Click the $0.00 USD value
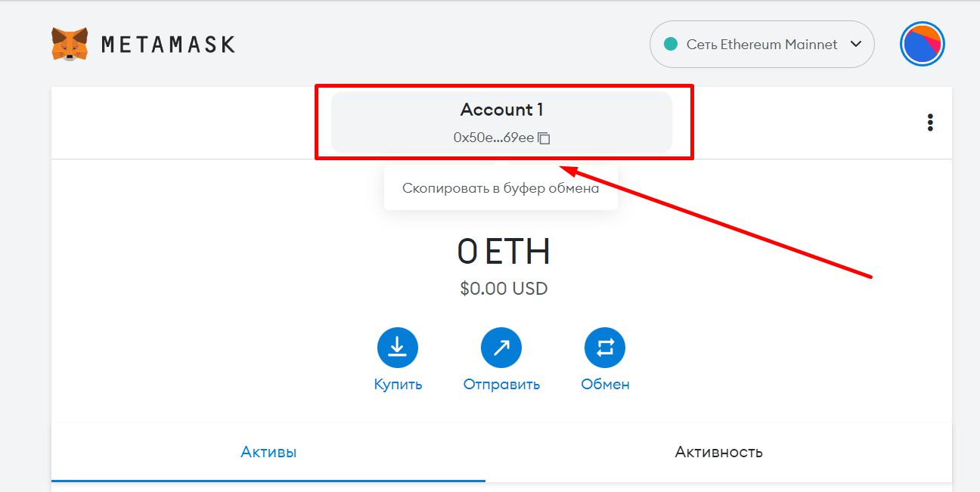This screenshot has height=492, width=980. point(504,288)
